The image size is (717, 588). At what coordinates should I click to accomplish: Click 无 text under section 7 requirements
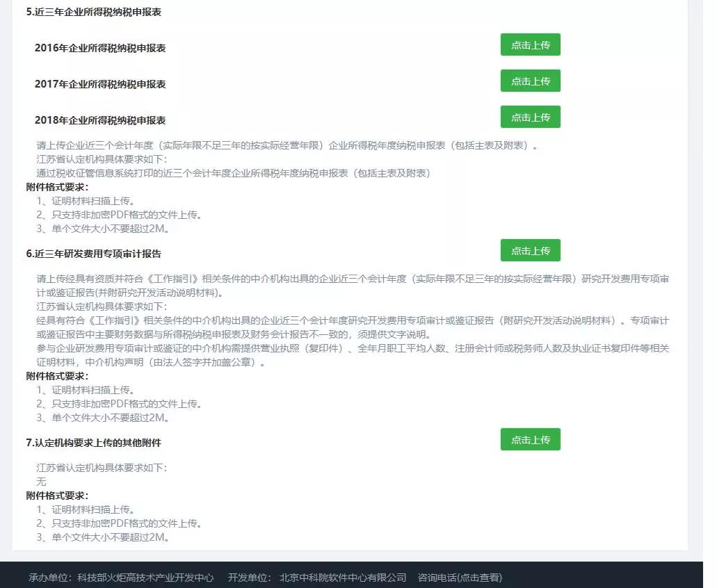point(42,481)
